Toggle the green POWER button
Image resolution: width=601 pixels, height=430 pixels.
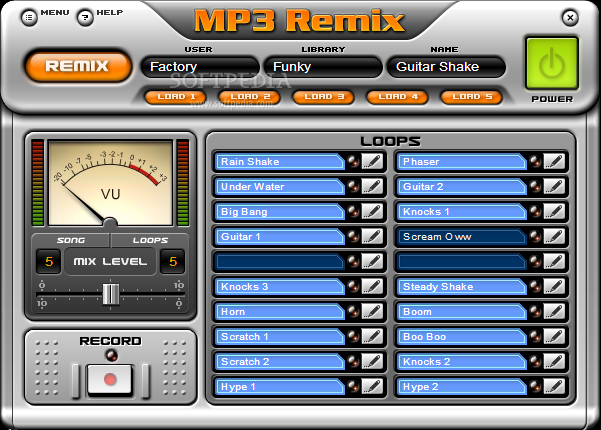(x=552, y=64)
